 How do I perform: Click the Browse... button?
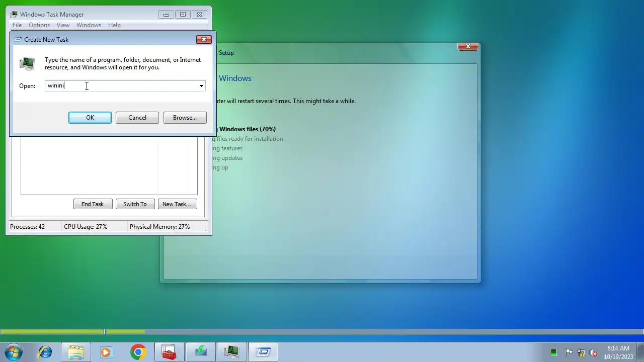[x=185, y=118]
